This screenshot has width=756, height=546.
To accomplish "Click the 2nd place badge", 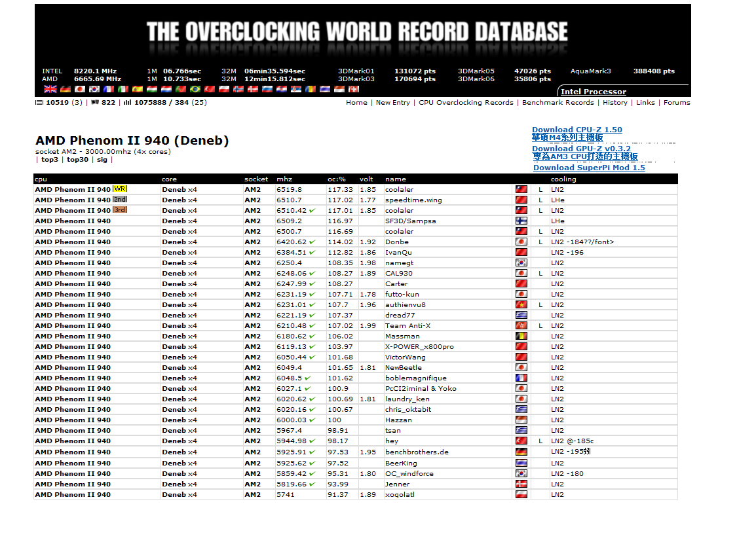I will click(x=120, y=200).
